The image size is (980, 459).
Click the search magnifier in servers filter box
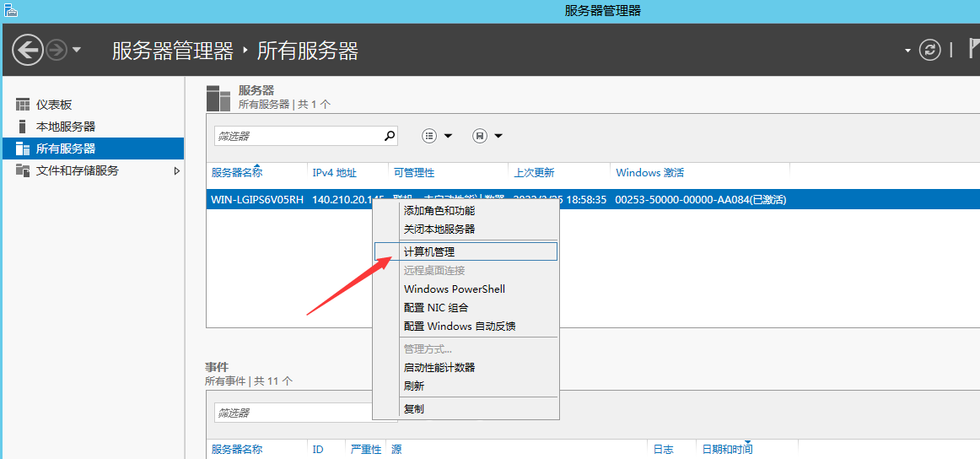tap(390, 135)
